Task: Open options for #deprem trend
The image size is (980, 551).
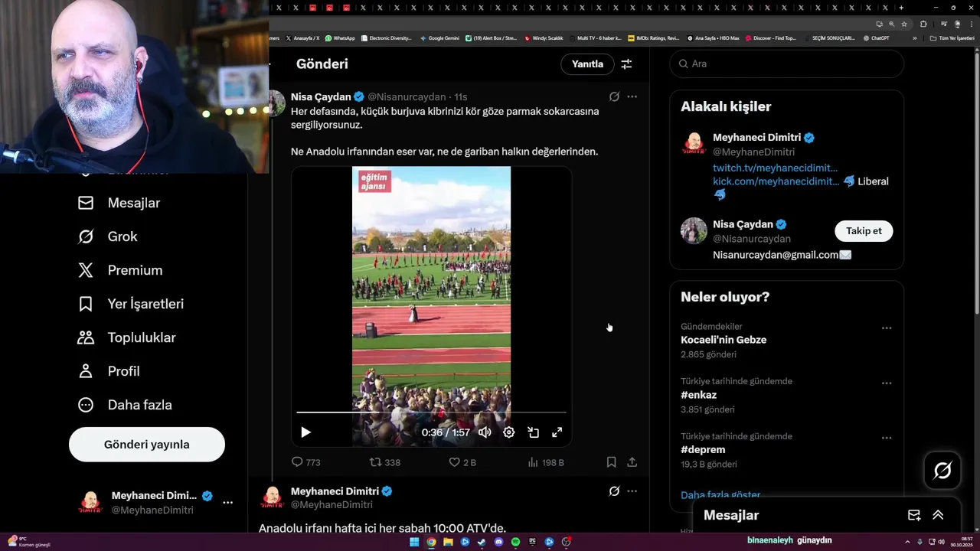Action: 886,438
